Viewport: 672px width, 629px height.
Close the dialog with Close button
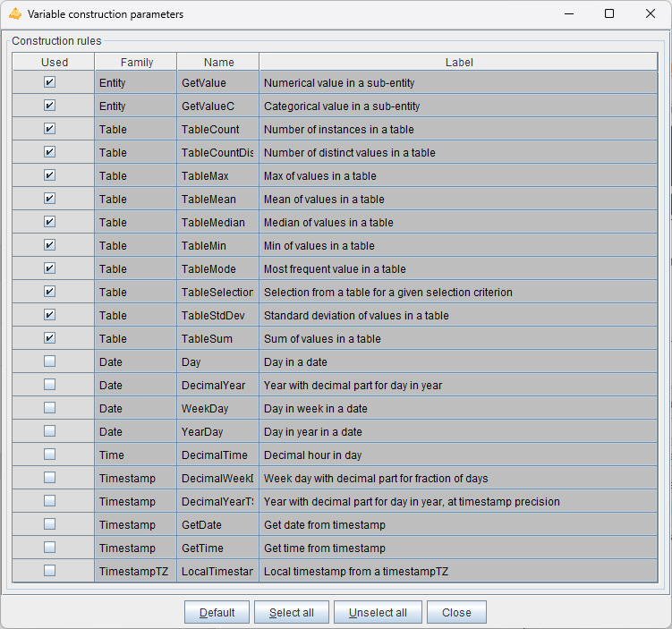point(456,612)
